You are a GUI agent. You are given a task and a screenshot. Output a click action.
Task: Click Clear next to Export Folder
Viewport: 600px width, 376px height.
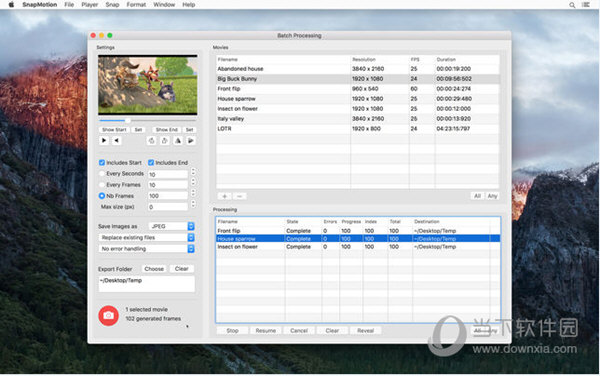click(x=181, y=269)
